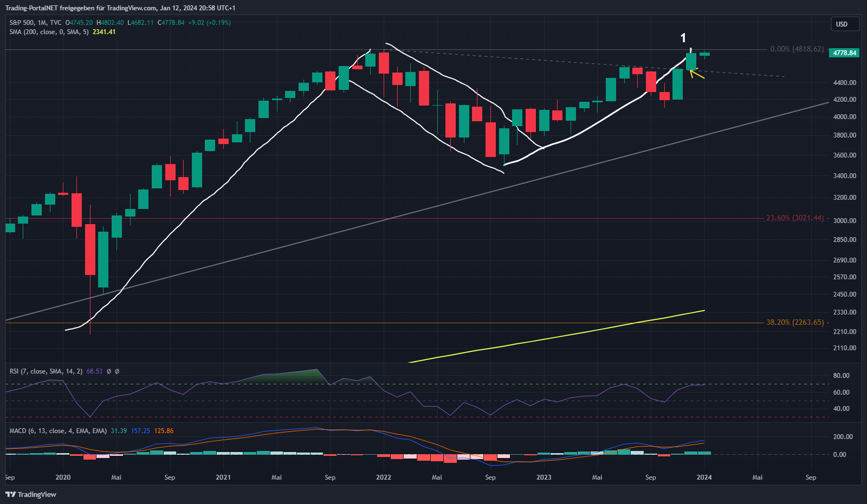The width and height of the screenshot is (867, 504).
Task: Click the 2021 label on the time axis
Action: [x=223, y=477]
